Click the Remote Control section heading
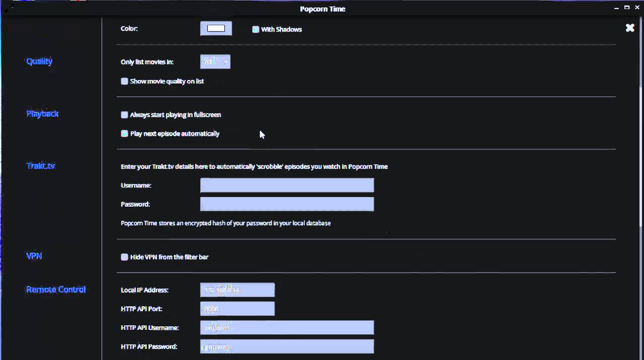This screenshot has height=360, width=644. (56, 290)
